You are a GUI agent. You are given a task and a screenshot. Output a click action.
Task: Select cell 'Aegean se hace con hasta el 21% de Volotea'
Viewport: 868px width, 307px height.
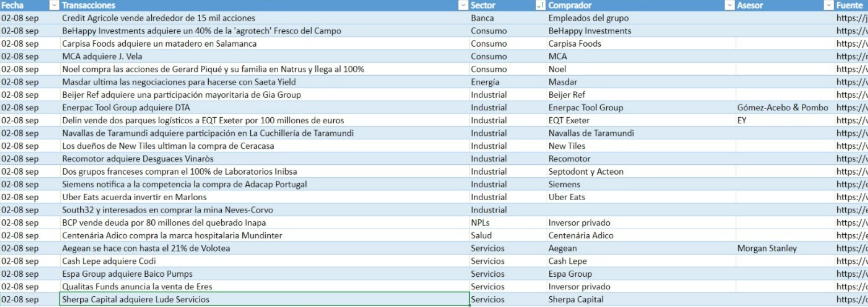[x=264, y=248]
